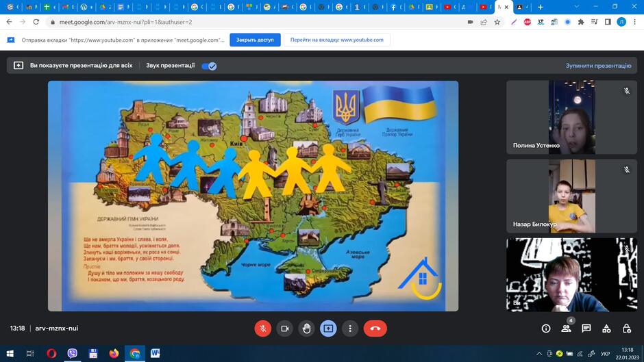Open the taskbar clock showing 13:18
The image size is (644, 362).
pos(627,353)
